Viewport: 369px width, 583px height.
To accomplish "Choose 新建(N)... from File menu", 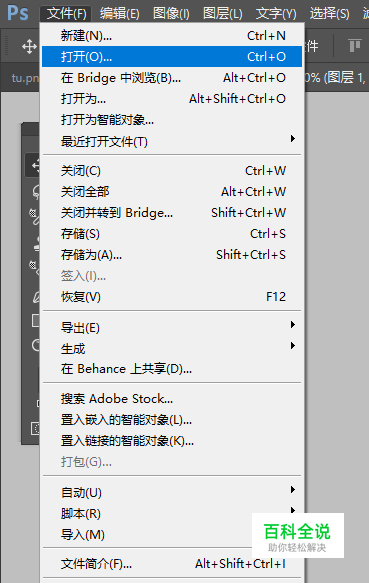I will pyautogui.click(x=172, y=36).
